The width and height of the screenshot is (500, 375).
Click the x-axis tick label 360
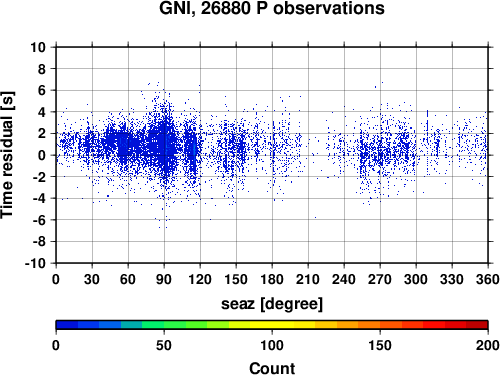(488, 279)
